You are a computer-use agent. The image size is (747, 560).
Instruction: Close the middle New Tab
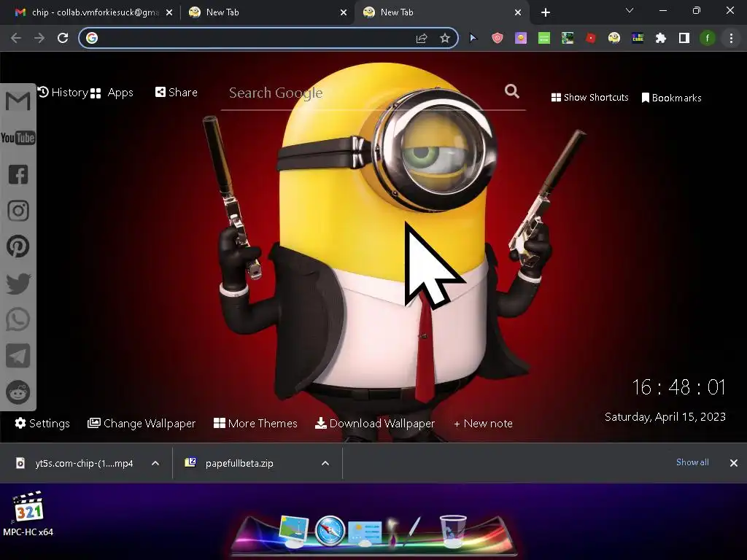[344, 13]
